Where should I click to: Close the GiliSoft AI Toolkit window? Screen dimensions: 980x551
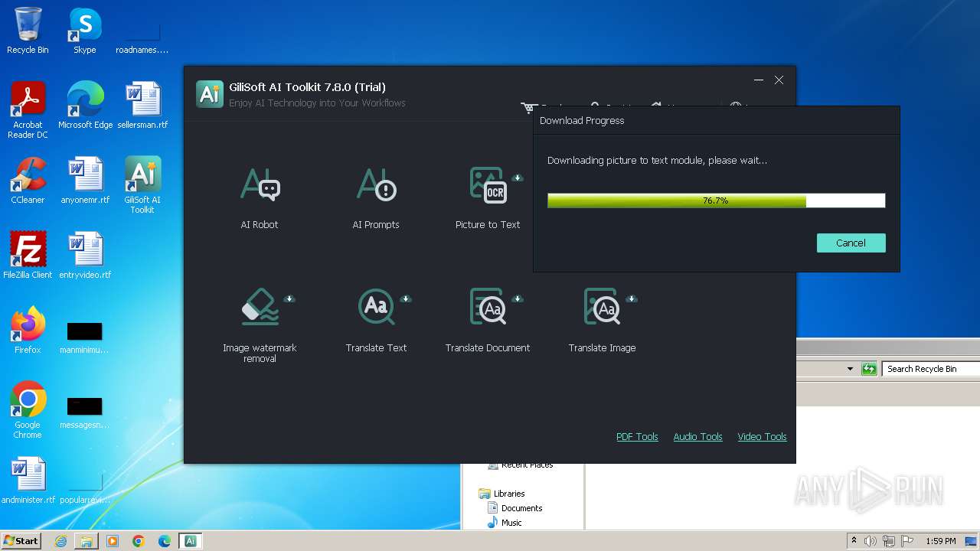pos(779,80)
